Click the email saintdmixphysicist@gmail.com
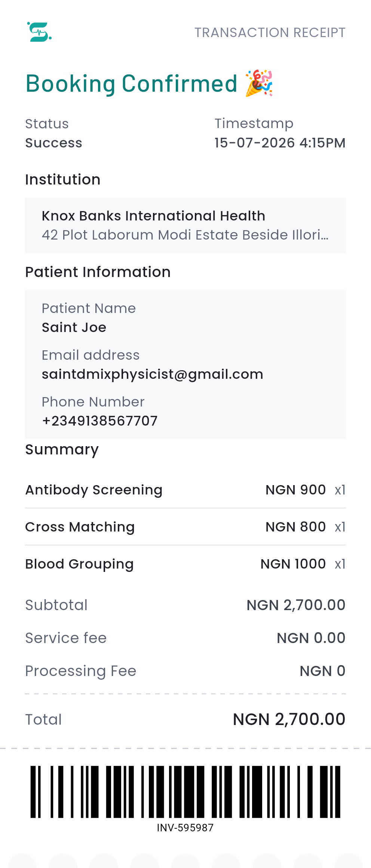The width and height of the screenshot is (371, 868). point(153,374)
